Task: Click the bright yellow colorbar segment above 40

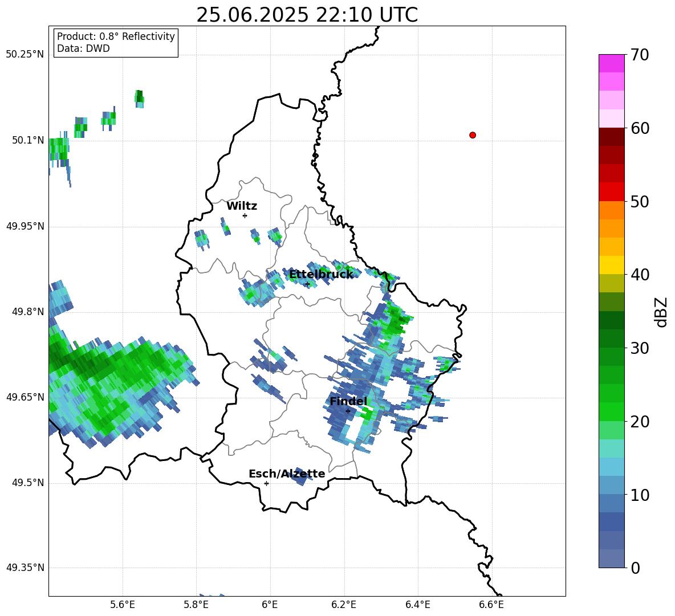Action: 611,265
